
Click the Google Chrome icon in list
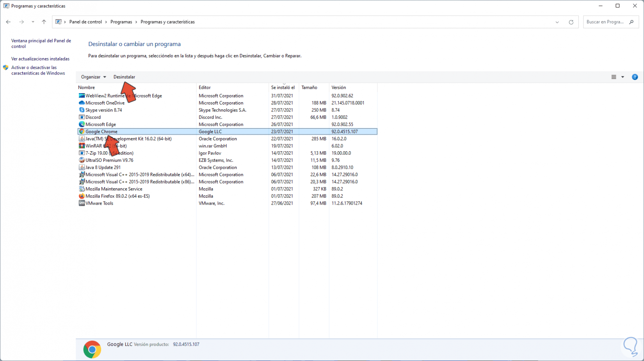point(82,131)
